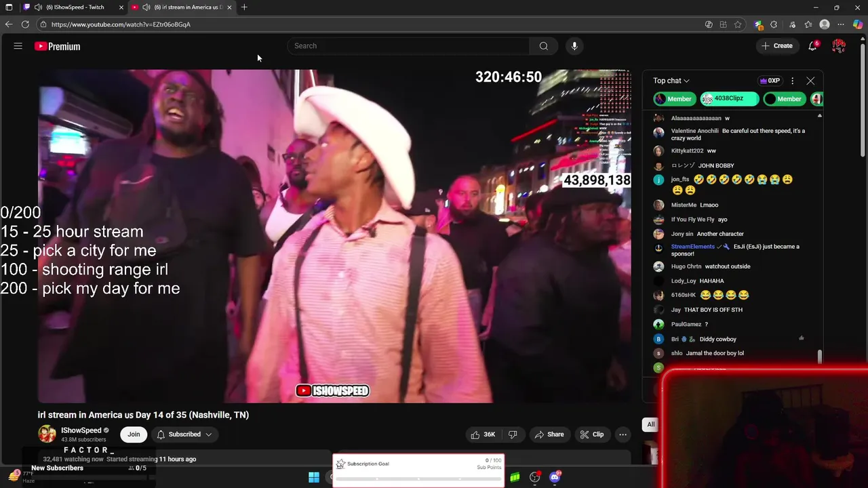868x488 pixels.
Task: Open live chat options three-dot menu
Action: click(792, 81)
